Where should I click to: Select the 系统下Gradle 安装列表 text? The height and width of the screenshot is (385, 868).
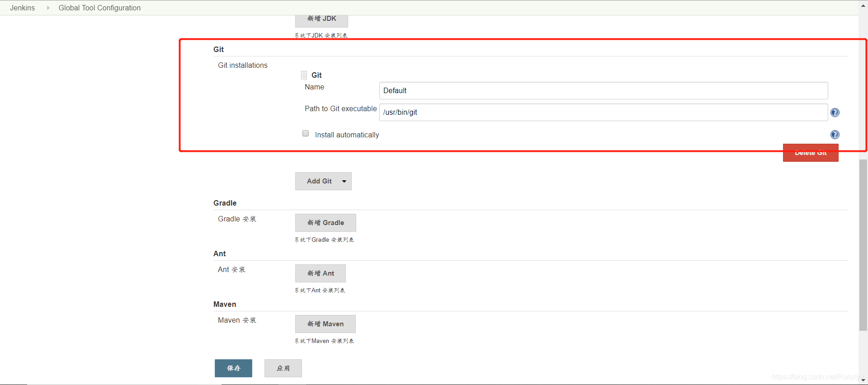coord(324,240)
